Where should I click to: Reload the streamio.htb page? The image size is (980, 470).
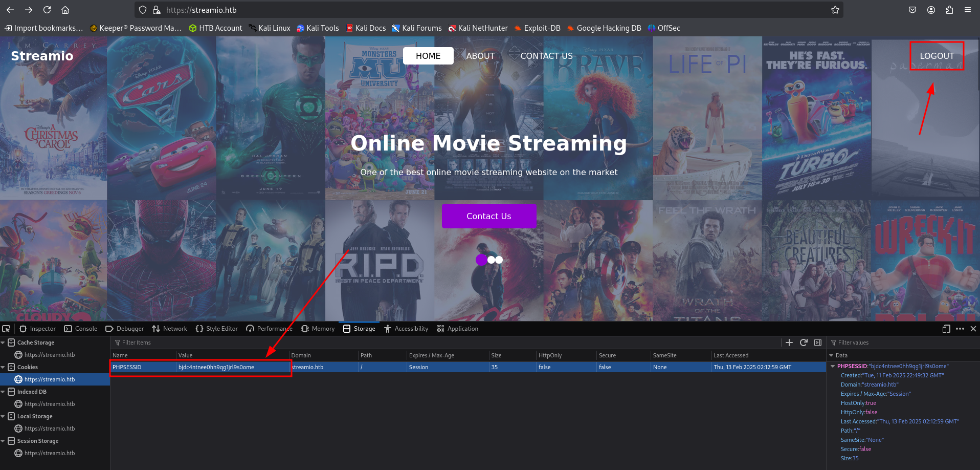(x=47, y=10)
